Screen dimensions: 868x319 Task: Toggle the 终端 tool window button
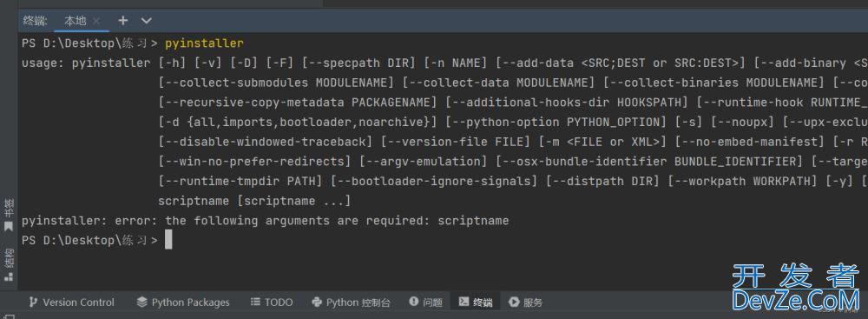[x=476, y=302]
